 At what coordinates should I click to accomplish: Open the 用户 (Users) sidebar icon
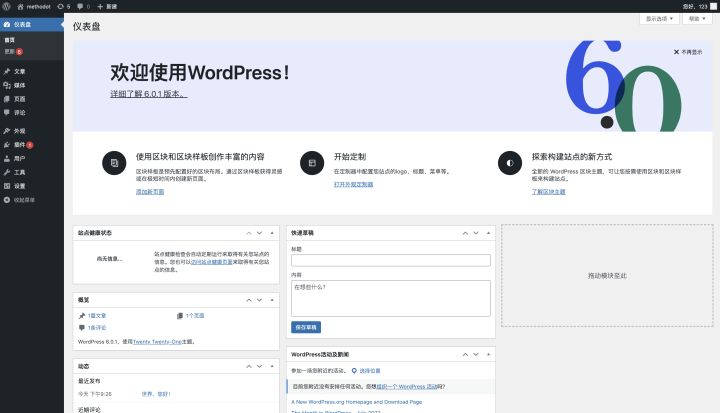(x=7, y=158)
